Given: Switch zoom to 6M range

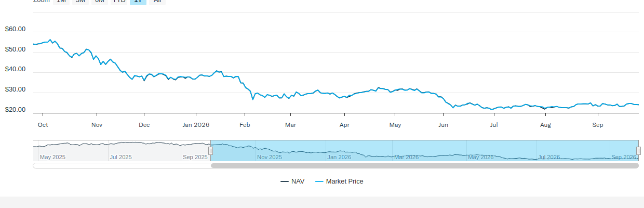Looking at the screenshot, I should [x=100, y=2].
